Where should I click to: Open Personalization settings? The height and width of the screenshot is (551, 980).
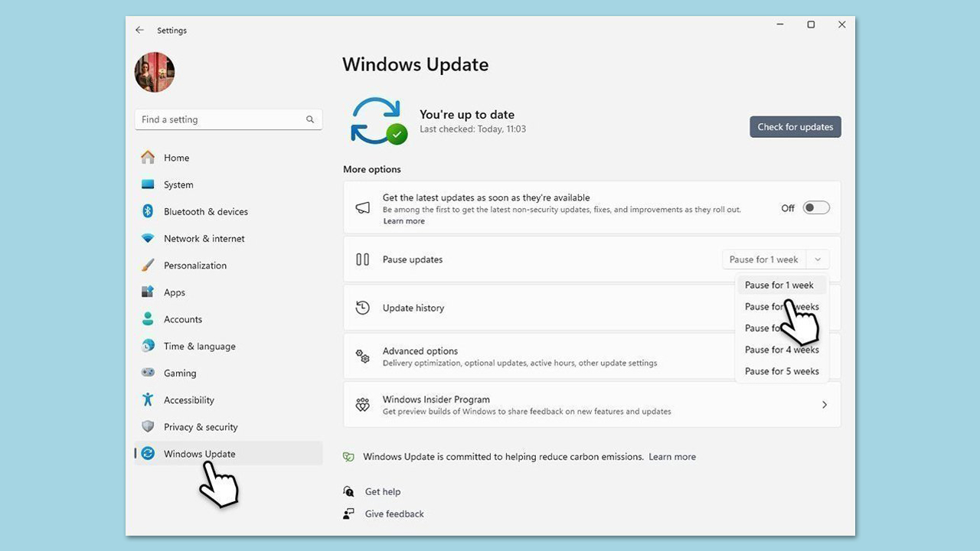195,265
